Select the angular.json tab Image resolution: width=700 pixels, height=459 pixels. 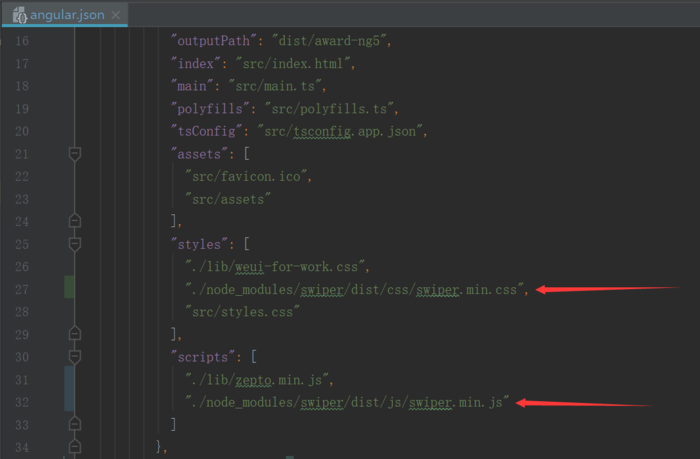[x=66, y=15]
